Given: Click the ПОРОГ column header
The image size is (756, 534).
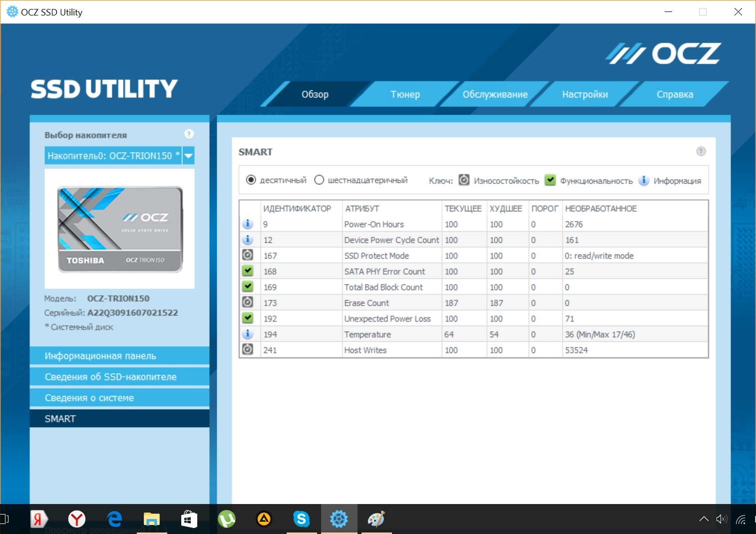Looking at the screenshot, I should [545, 209].
